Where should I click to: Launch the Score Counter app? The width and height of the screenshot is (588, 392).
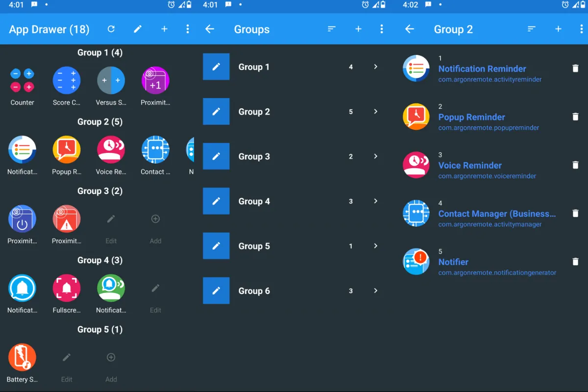(x=67, y=81)
